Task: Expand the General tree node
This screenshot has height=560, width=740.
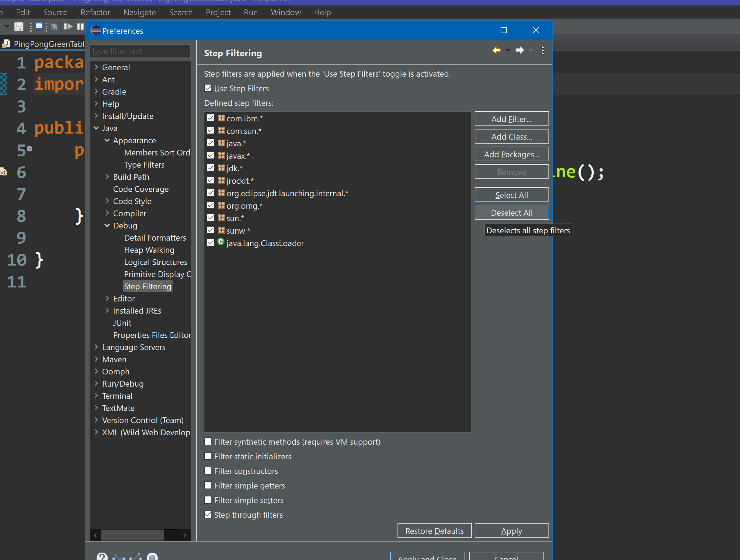Action: (x=96, y=67)
